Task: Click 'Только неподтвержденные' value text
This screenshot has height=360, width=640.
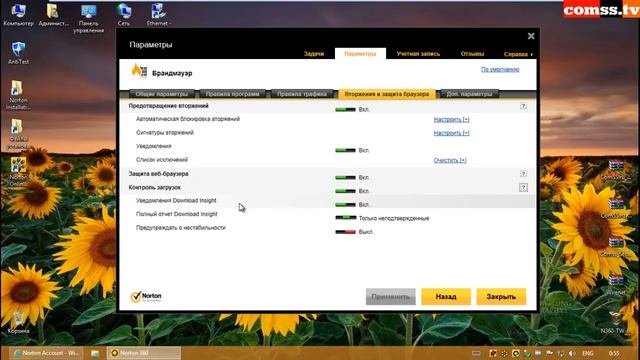Action: coord(394,218)
